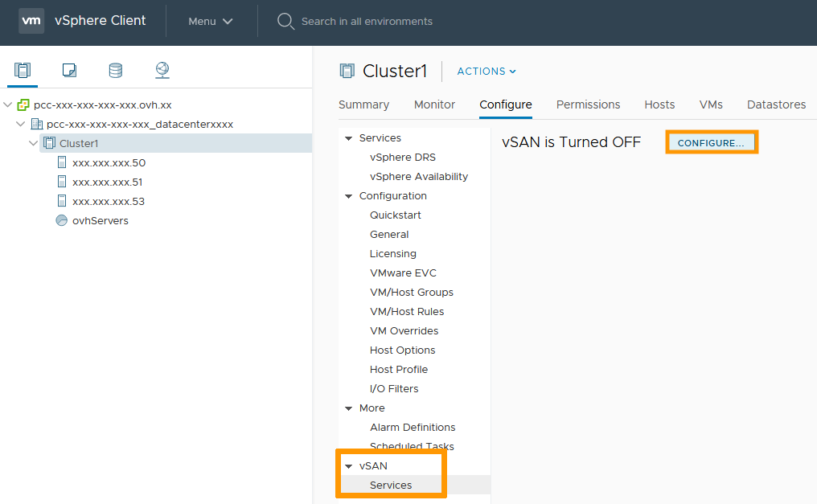Open Host Profile settings
This screenshot has height=504, width=817.
[399, 369]
